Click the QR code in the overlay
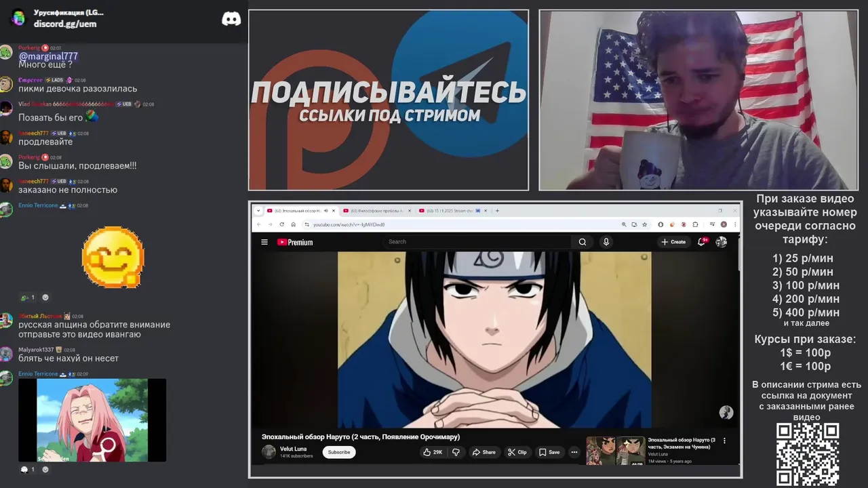The height and width of the screenshot is (488, 868). (808, 453)
